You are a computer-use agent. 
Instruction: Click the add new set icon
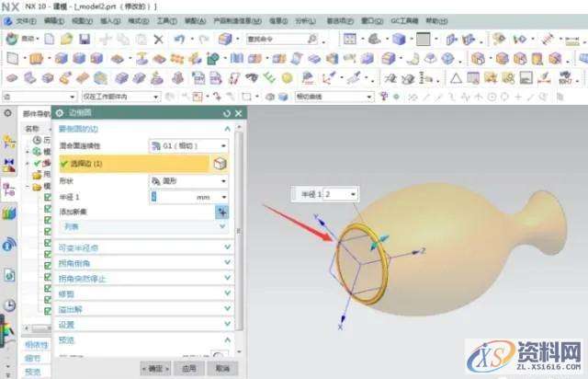pos(220,211)
